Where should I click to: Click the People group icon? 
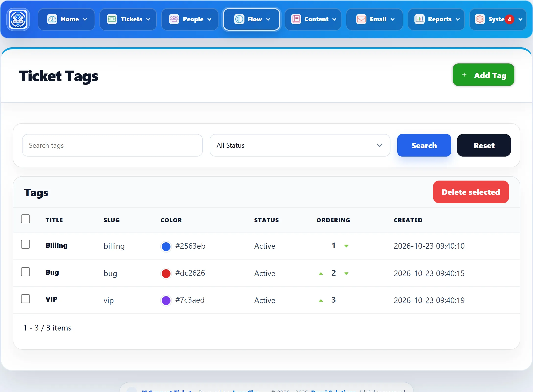[x=174, y=19]
